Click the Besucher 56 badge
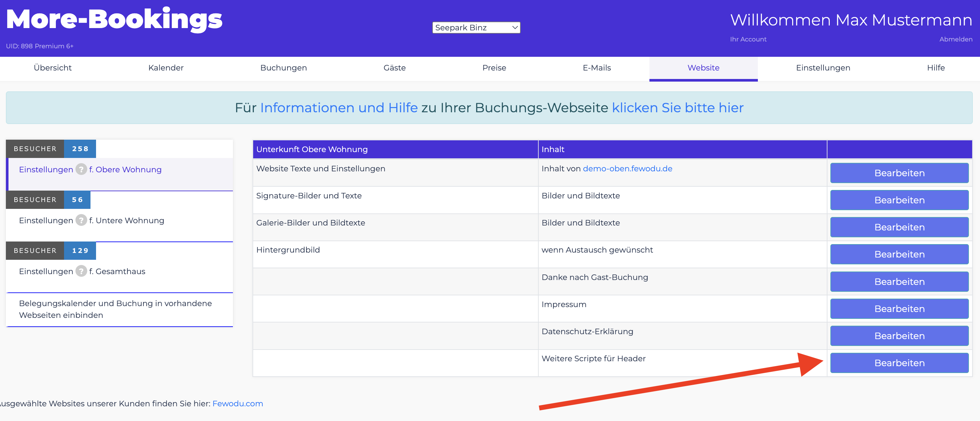Screen dimensions: 980x421 [48, 200]
